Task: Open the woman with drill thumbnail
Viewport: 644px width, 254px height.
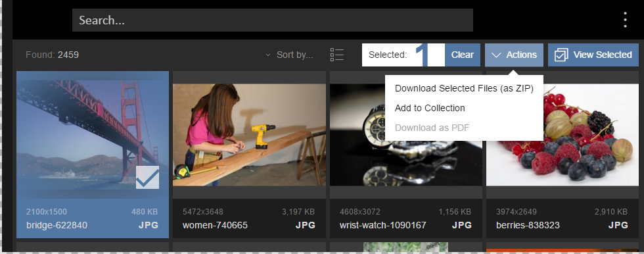Action: 249,135
